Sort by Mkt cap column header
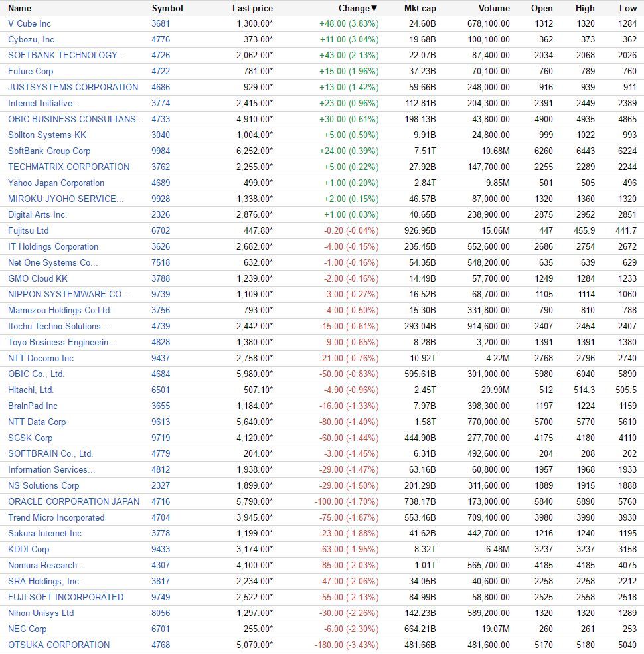The height and width of the screenshot is (654, 644). pyautogui.click(x=420, y=9)
